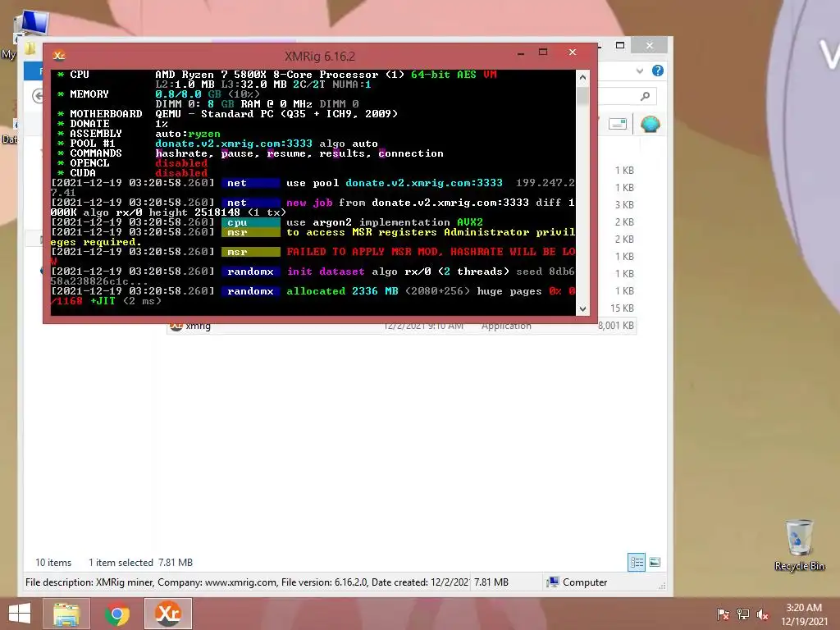Click the 'XMRig 6.16.2' title text
This screenshot has height=630, width=840.
(x=319, y=57)
